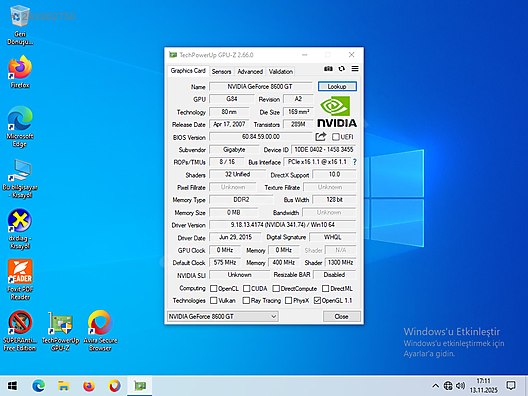This screenshot has height=396, width=528.
Task: Click the Lookup button
Action: (x=337, y=87)
